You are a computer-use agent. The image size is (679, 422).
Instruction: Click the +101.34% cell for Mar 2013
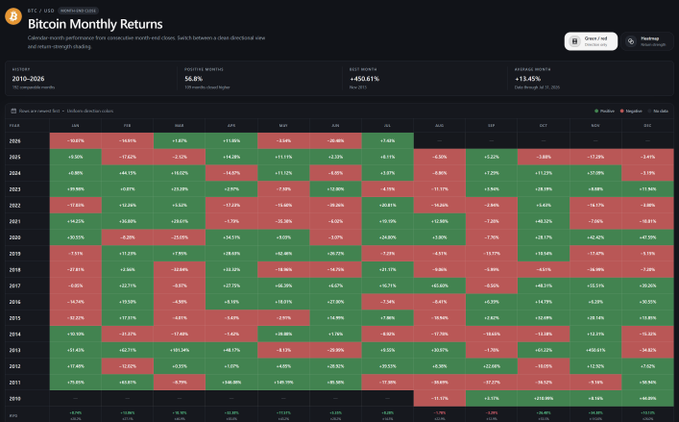tap(179, 350)
